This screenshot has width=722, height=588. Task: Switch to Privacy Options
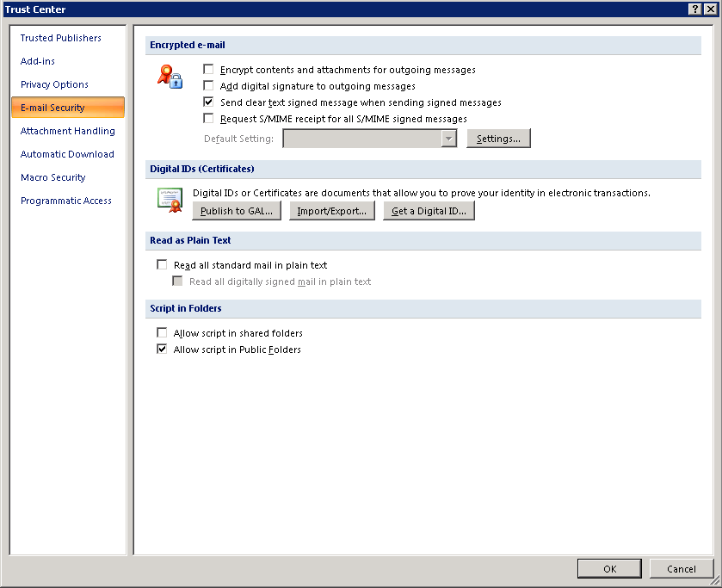[x=54, y=84]
